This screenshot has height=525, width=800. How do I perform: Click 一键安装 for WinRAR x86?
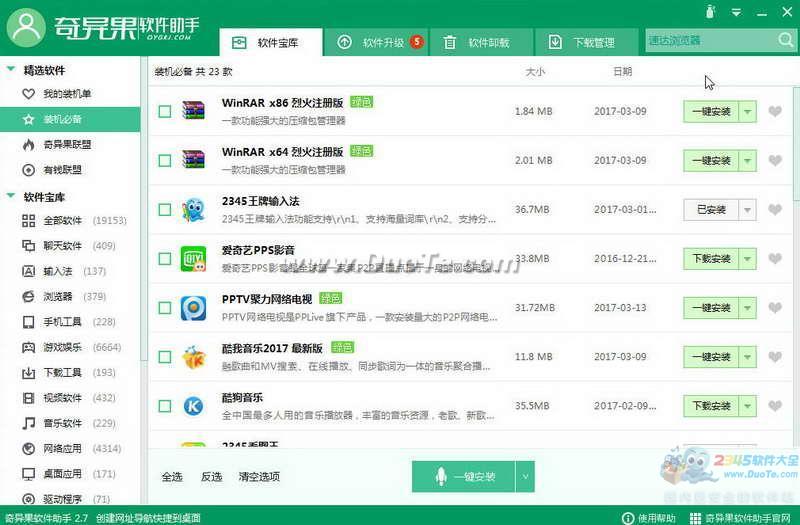tap(711, 111)
